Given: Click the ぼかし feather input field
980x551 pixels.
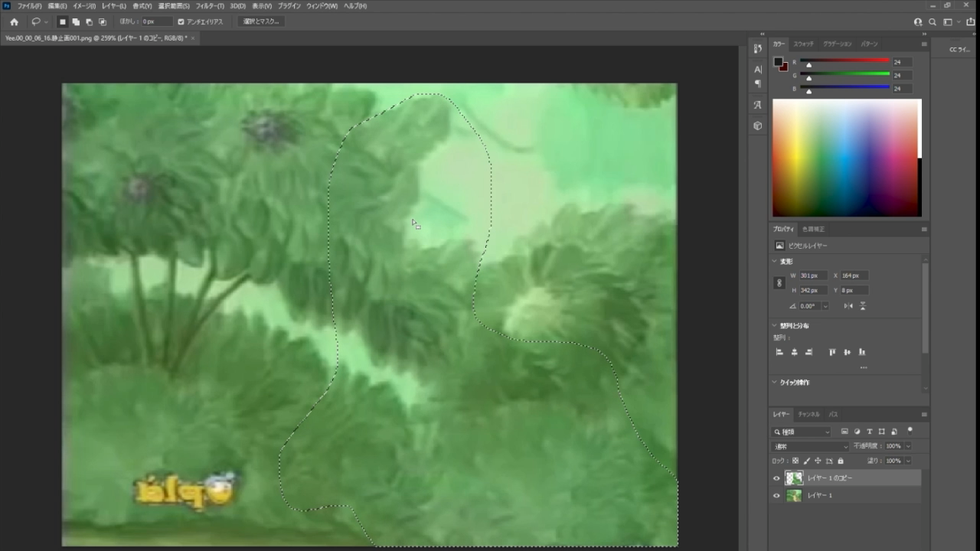Looking at the screenshot, I should (156, 22).
